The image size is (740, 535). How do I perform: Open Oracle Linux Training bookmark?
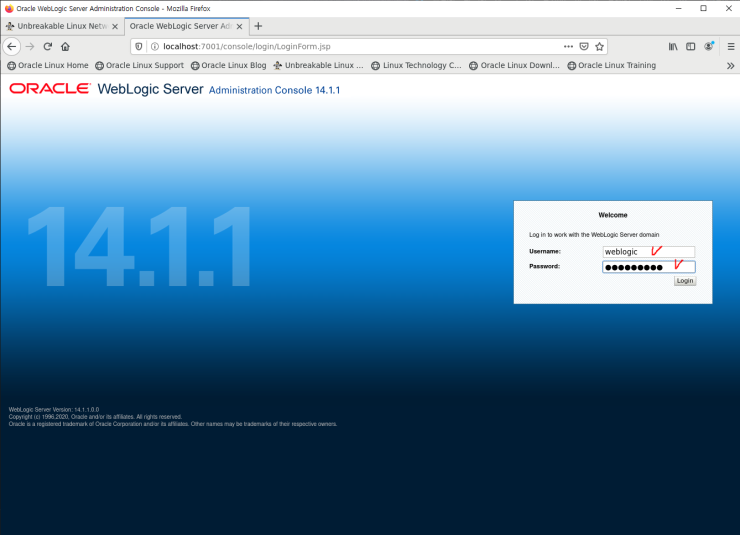point(612,66)
